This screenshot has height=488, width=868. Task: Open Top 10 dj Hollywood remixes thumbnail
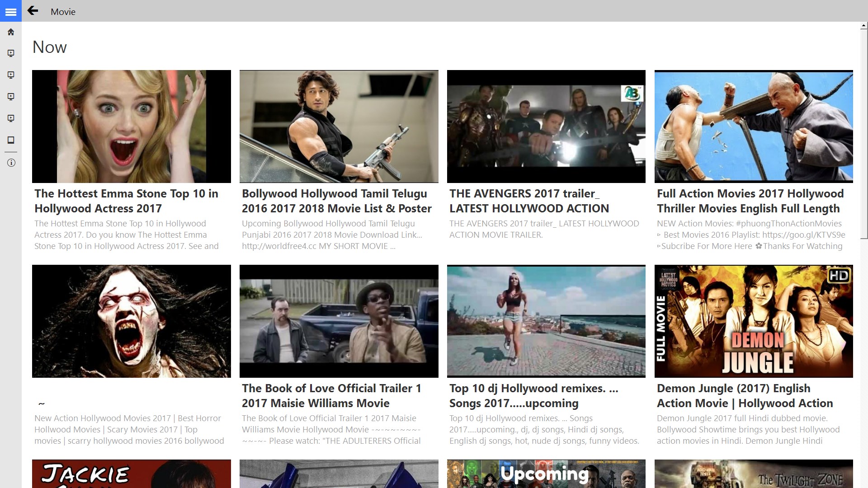pos(546,321)
